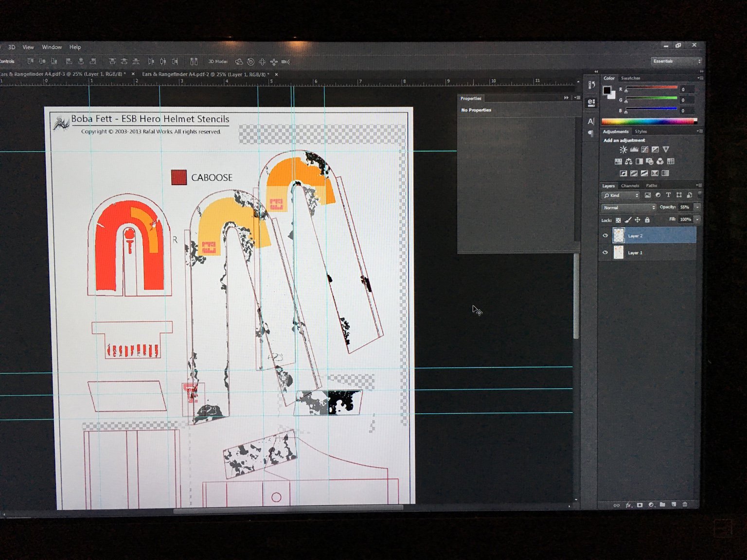Select the 3D roll mode icon
747x560 pixels.
pos(250,62)
